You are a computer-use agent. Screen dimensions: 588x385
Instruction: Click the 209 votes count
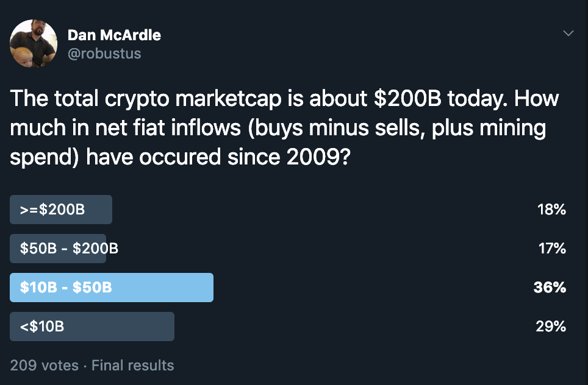coord(44,366)
